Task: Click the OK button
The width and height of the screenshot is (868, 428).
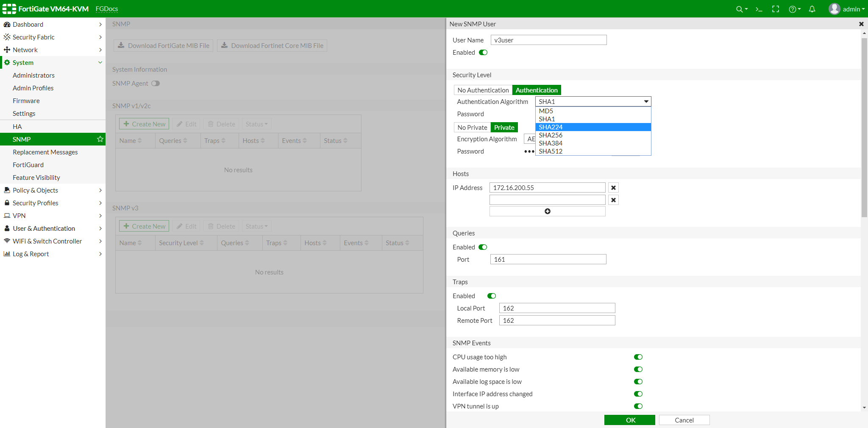Action: click(x=630, y=420)
